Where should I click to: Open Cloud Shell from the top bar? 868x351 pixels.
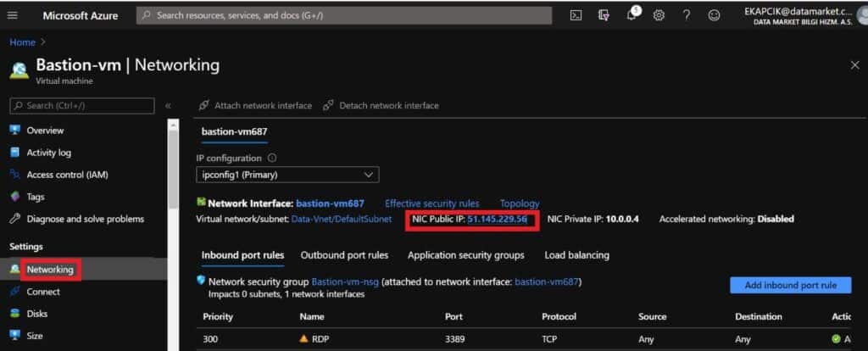click(576, 15)
